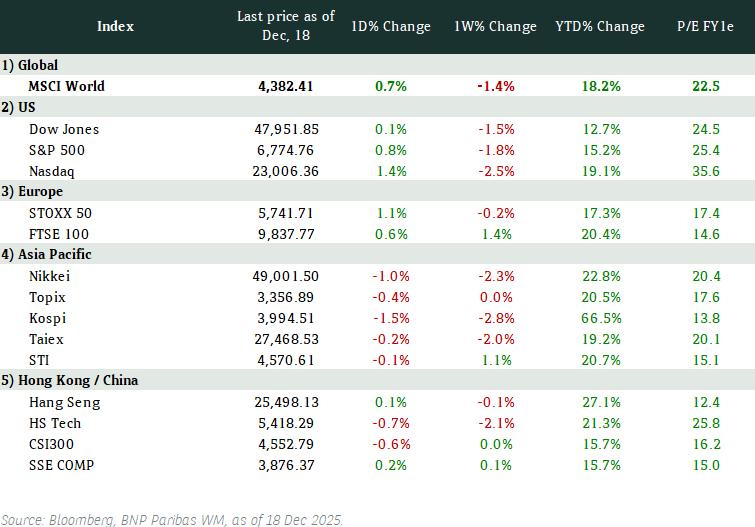This screenshot has height=527, width=755.
Task: Click the Taiex index name
Action: pos(49,339)
